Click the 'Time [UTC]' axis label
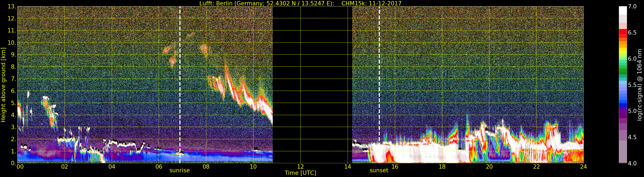Screen dimensions: 644x177 click(300, 173)
